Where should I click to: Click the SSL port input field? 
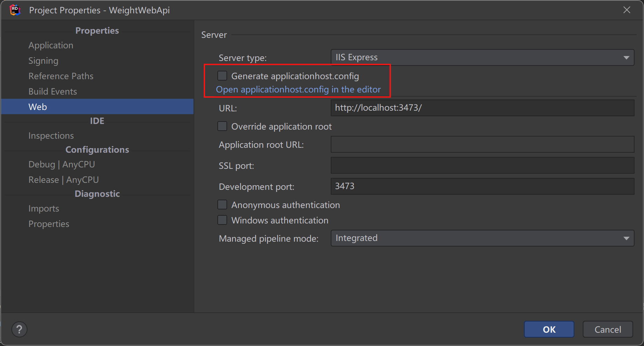(482, 165)
